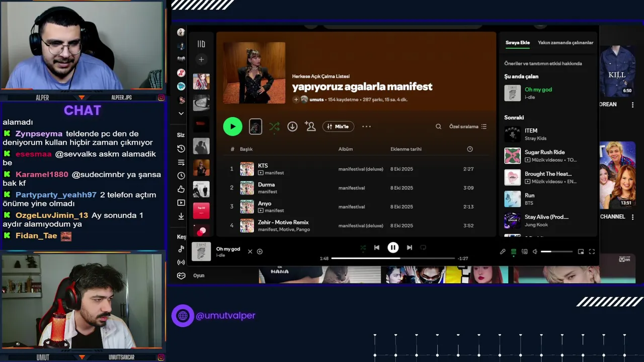644x362 pixels.
Task: Open the your videos play-box sidebar icon
Action: tap(181, 203)
